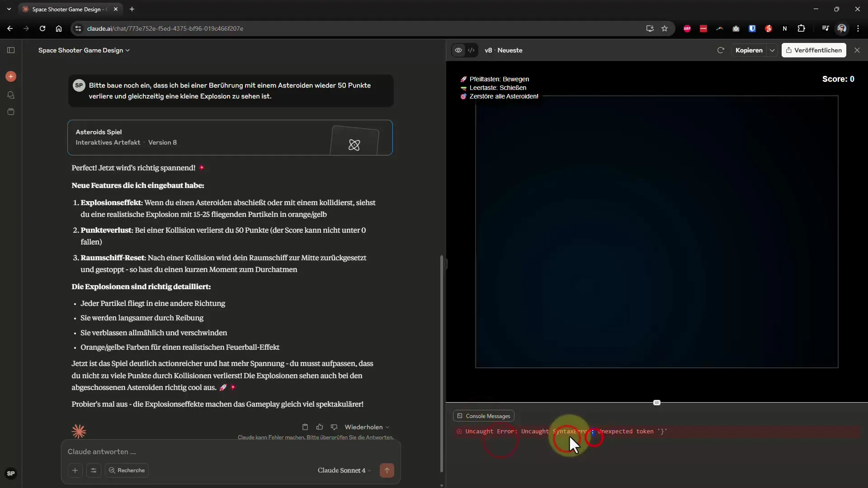Click the Leertaste: Schießen instruction text
Image resolution: width=868 pixels, height=488 pixels.
[x=498, y=88]
